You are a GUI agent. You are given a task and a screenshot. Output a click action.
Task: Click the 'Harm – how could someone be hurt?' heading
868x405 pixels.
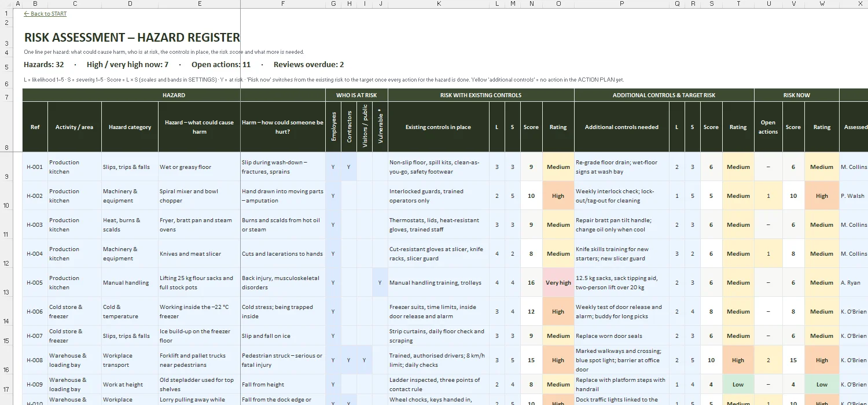(282, 127)
